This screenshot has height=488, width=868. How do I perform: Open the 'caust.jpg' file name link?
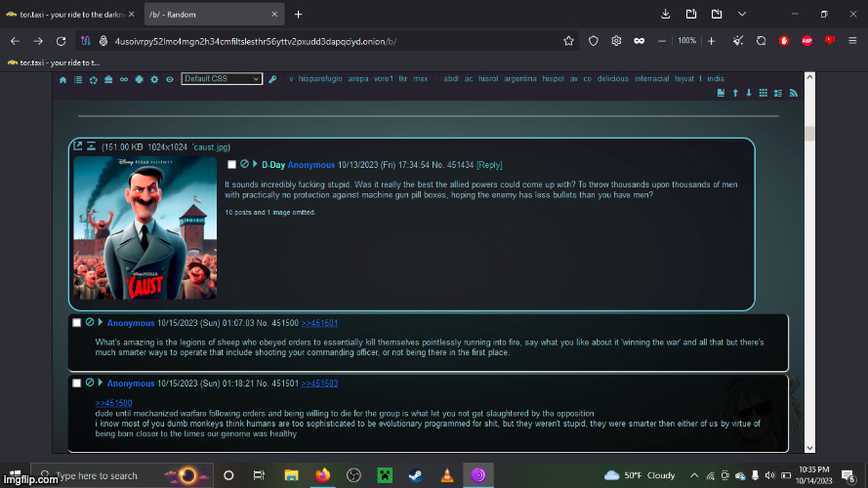211,147
